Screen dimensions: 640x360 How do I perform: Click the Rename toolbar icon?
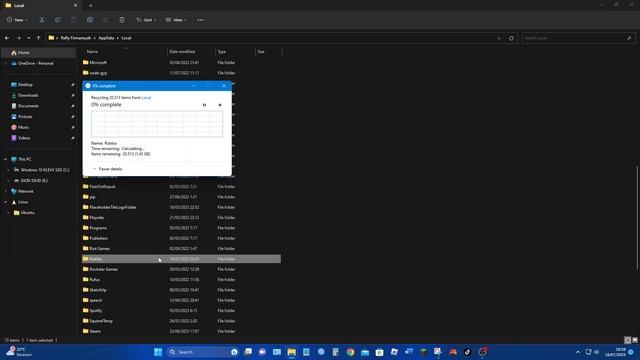pos(90,20)
